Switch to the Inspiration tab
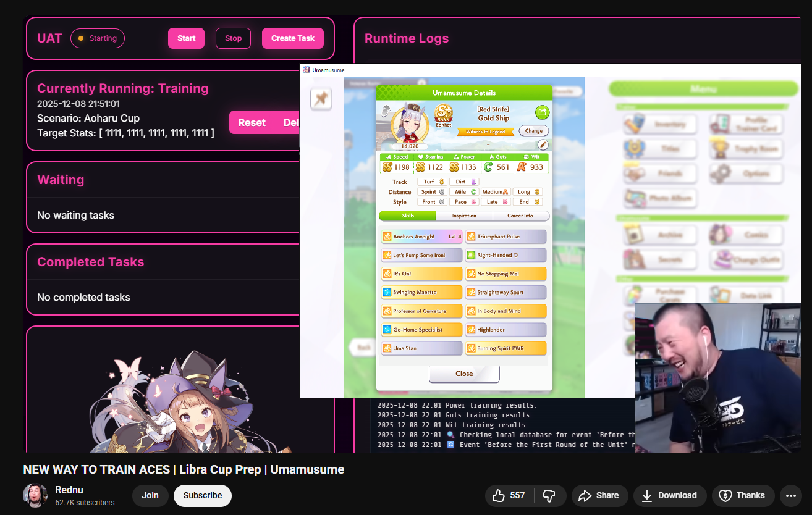Viewport: 812px width, 515px height. pyautogui.click(x=464, y=216)
